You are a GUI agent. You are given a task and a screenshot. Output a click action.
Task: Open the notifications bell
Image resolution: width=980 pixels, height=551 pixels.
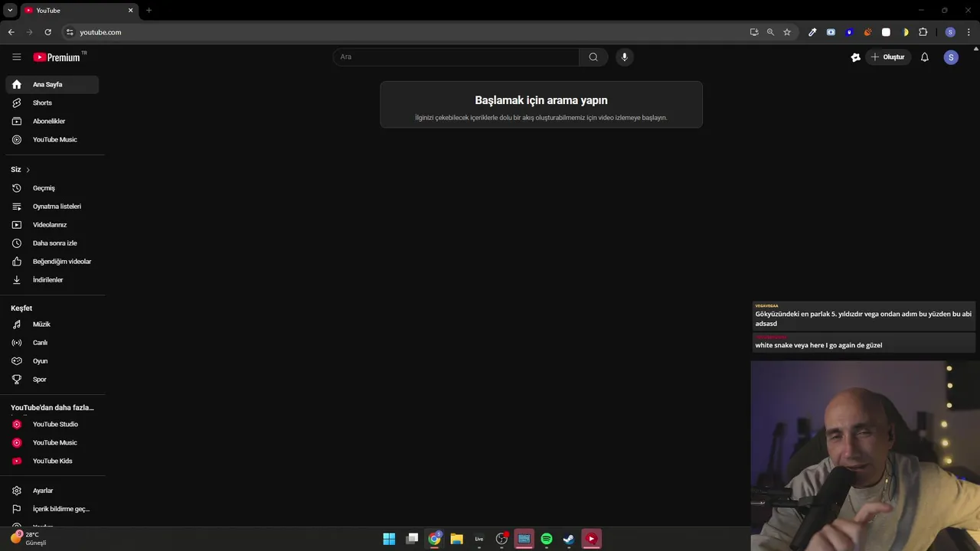(925, 57)
